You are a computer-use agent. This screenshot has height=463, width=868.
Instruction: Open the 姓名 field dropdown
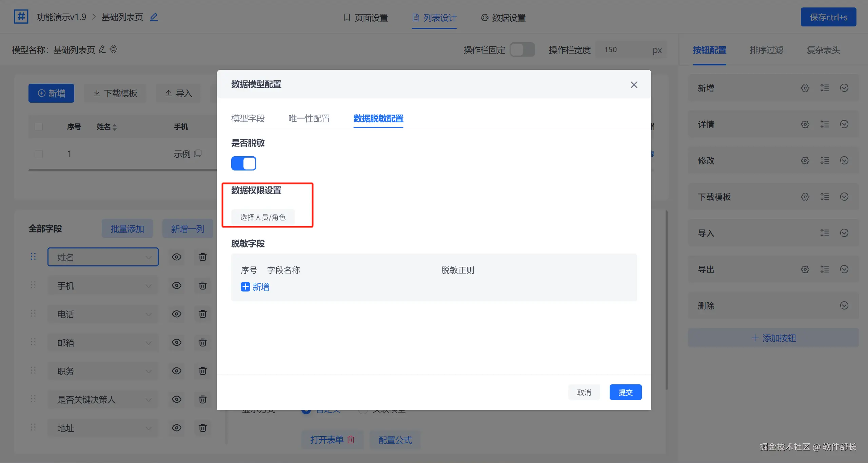coord(103,257)
